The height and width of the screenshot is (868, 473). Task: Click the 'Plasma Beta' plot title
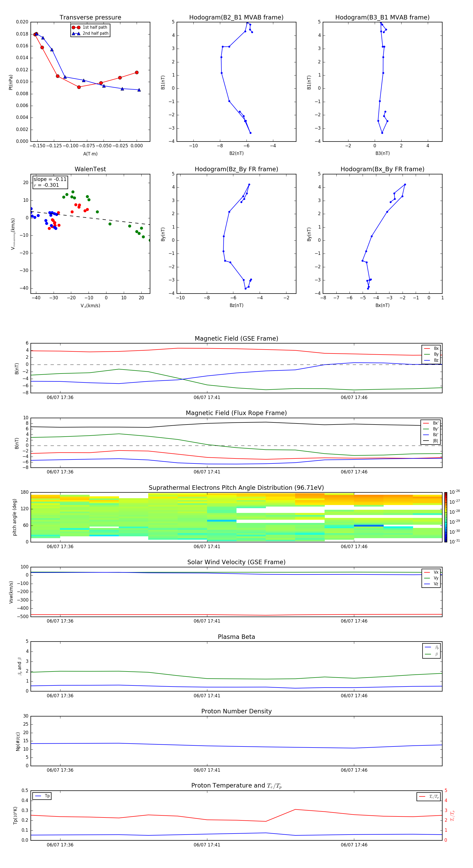[236, 637]
